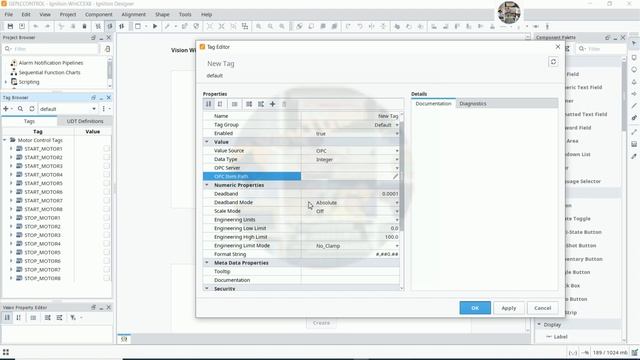
Task: Click the Windows Start button
Action: click(x=6, y=352)
